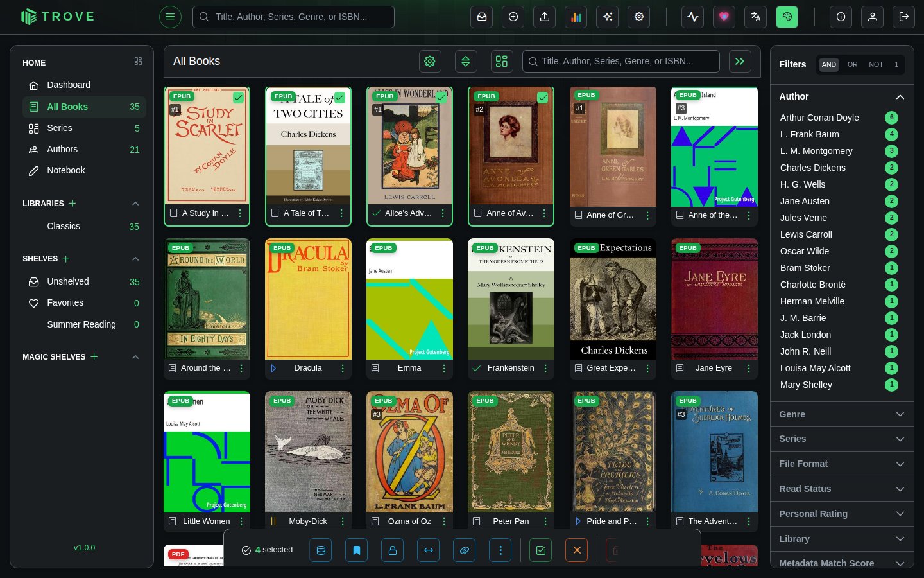This screenshot has width=924, height=578.
Task: Click the sort icon in All Books header
Action: tap(466, 62)
